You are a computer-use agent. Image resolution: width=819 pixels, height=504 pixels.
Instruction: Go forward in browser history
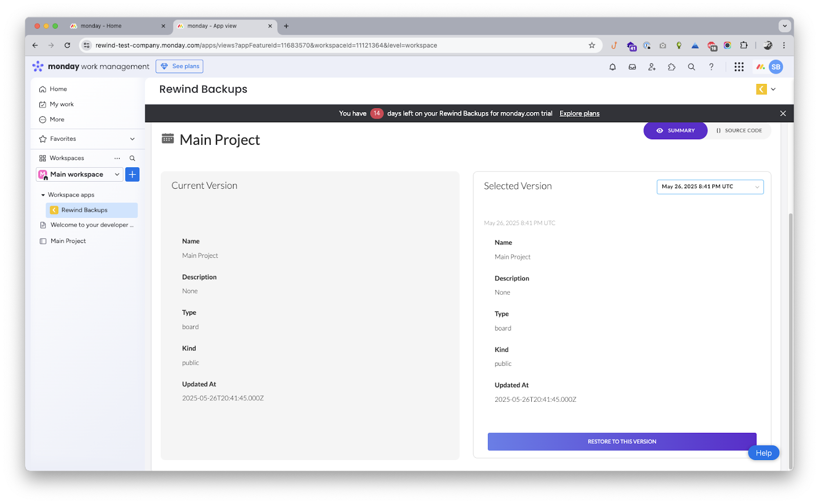[51, 45]
